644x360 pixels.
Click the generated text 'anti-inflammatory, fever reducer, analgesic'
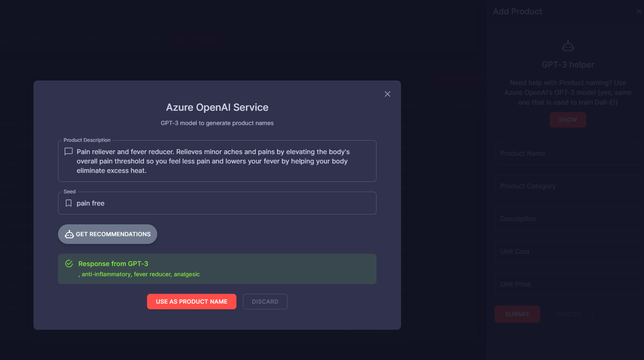click(x=140, y=274)
